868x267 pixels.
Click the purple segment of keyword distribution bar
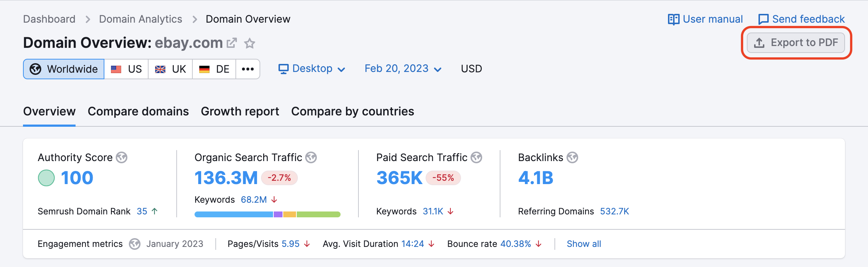pyautogui.click(x=278, y=214)
